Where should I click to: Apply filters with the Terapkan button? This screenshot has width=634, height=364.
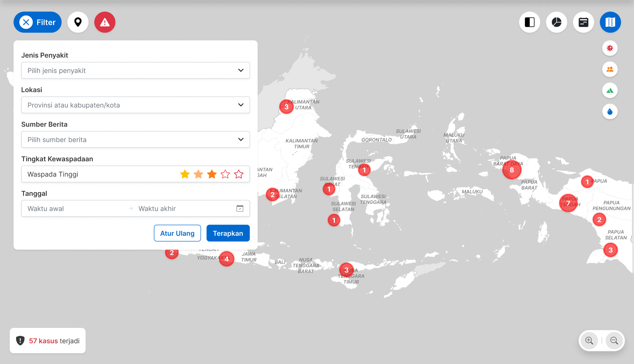(228, 233)
